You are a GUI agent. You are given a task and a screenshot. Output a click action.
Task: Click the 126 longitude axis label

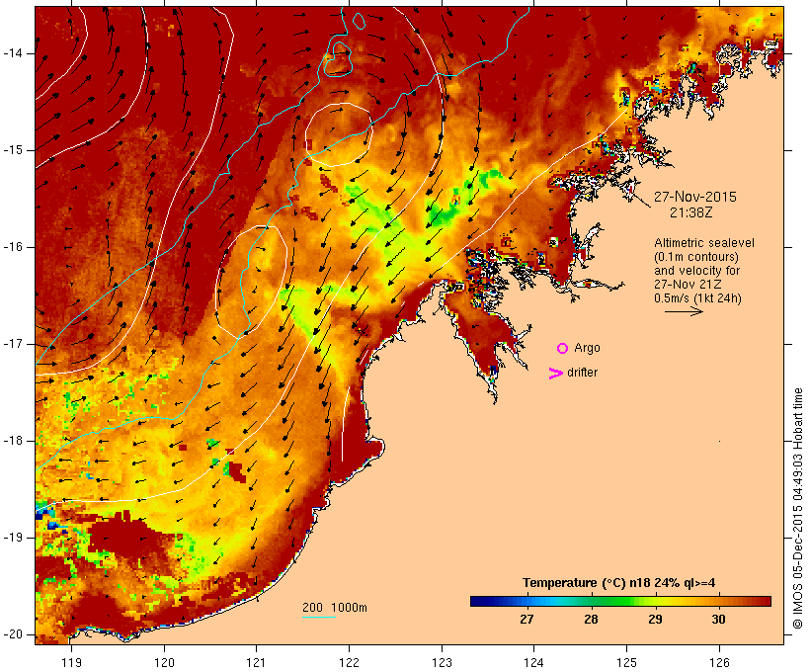719,662
